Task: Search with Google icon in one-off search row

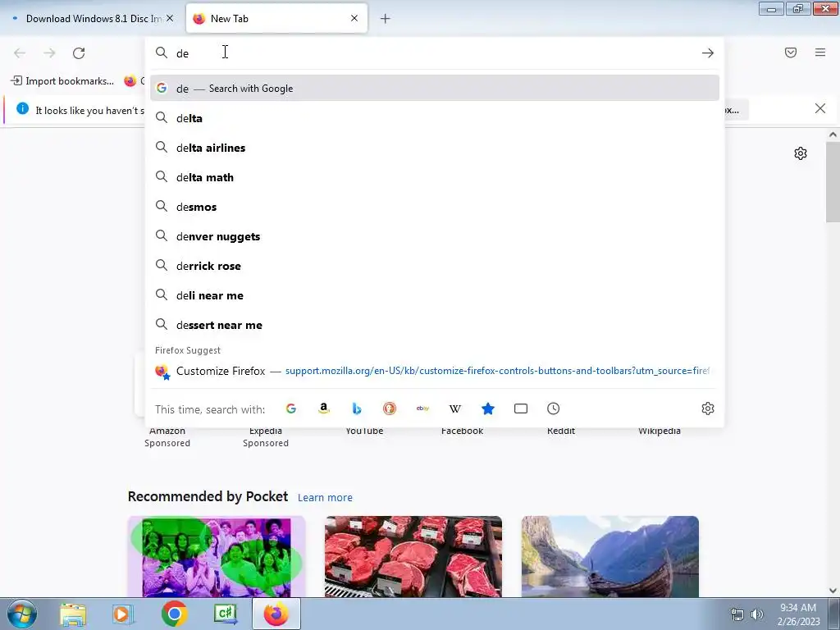Action: tap(291, 409)
